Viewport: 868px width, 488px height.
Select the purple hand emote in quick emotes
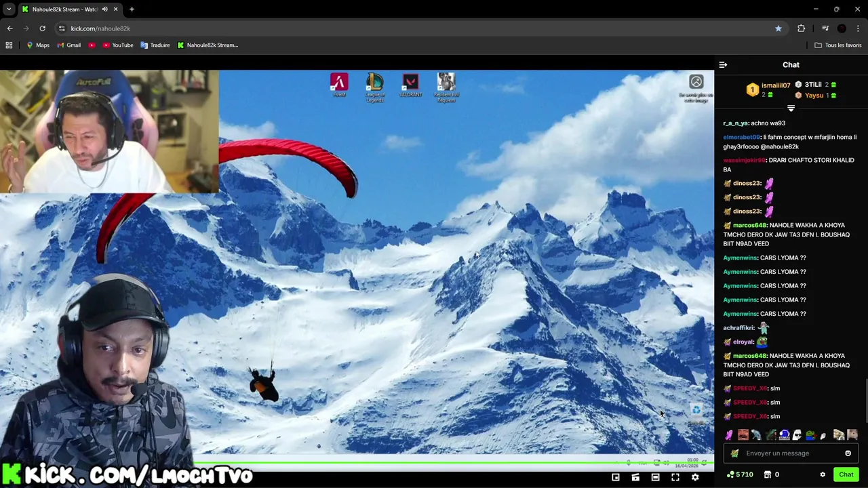[729, 435]
